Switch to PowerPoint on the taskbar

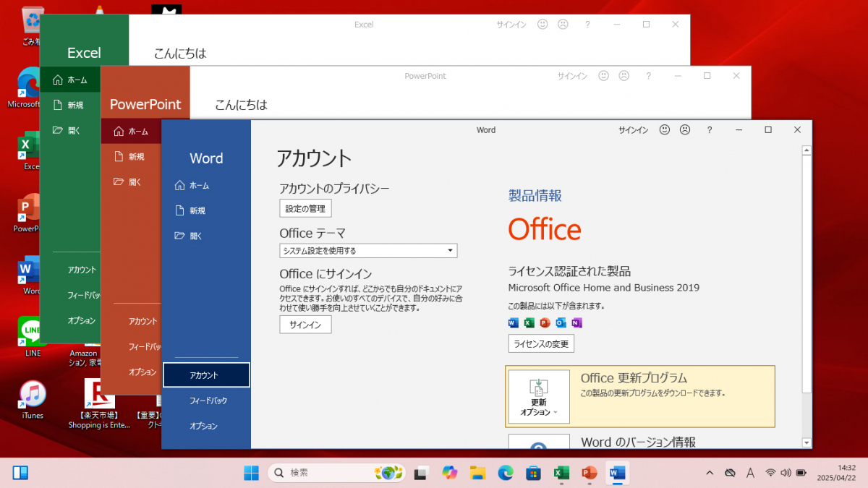point(590,473)
